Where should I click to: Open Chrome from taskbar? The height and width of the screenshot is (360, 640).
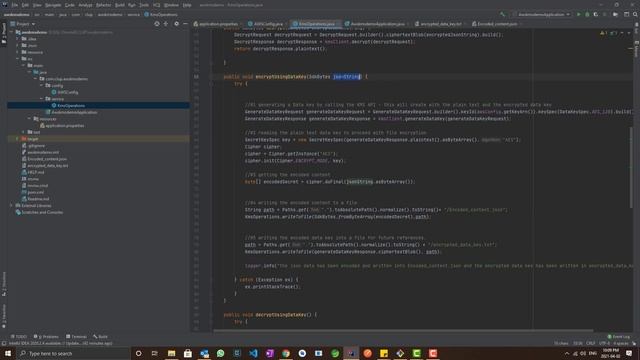click(286, 353)
